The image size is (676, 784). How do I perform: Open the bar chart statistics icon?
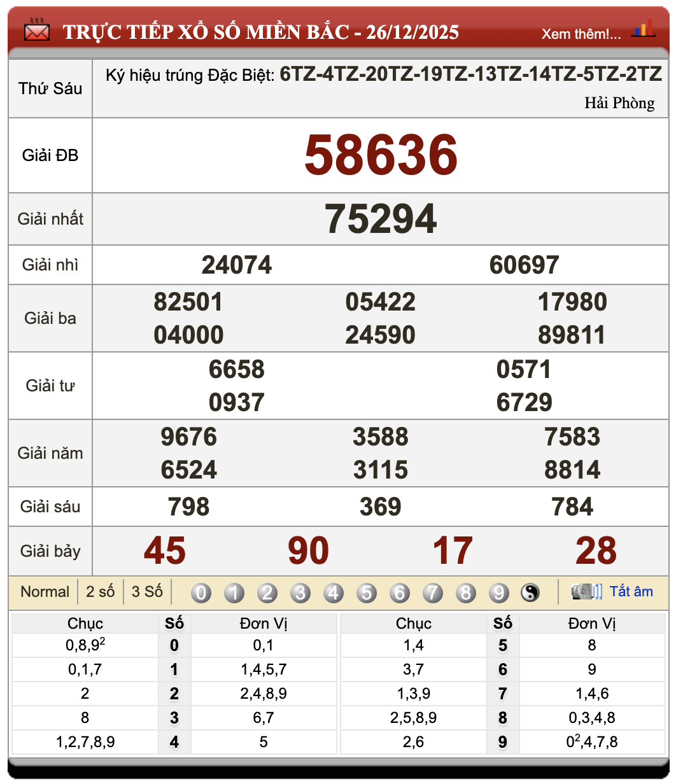pyautogui.click(x=643, y=30)
